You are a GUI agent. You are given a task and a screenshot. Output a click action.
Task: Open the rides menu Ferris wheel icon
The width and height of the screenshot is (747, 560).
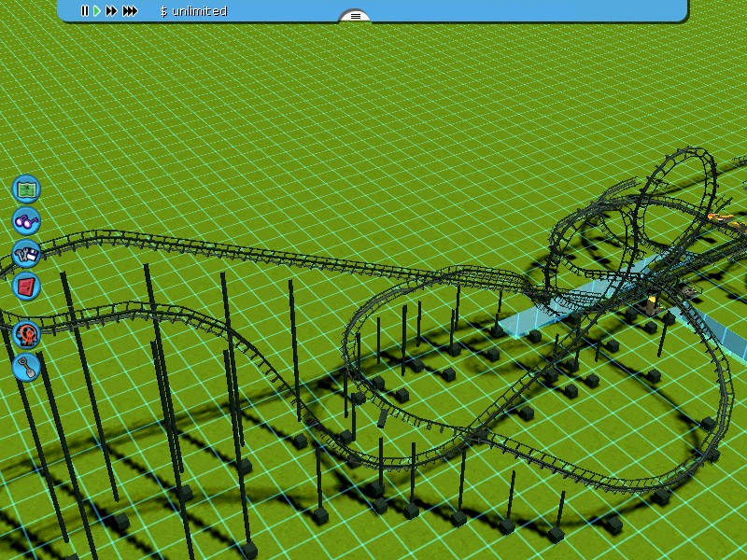coord(26,333)
